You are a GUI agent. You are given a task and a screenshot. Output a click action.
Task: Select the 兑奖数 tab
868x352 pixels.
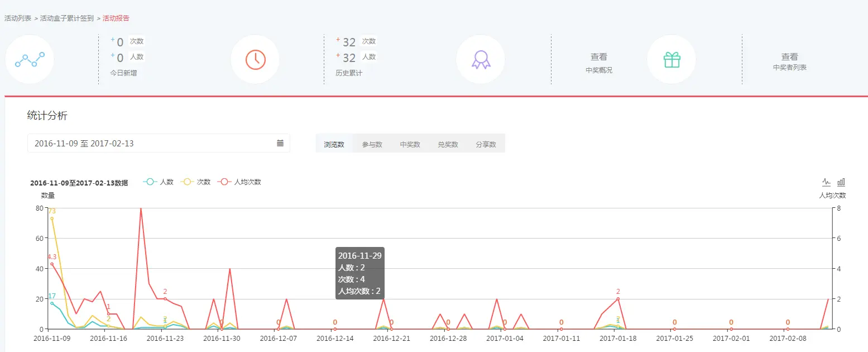[448, 143]
